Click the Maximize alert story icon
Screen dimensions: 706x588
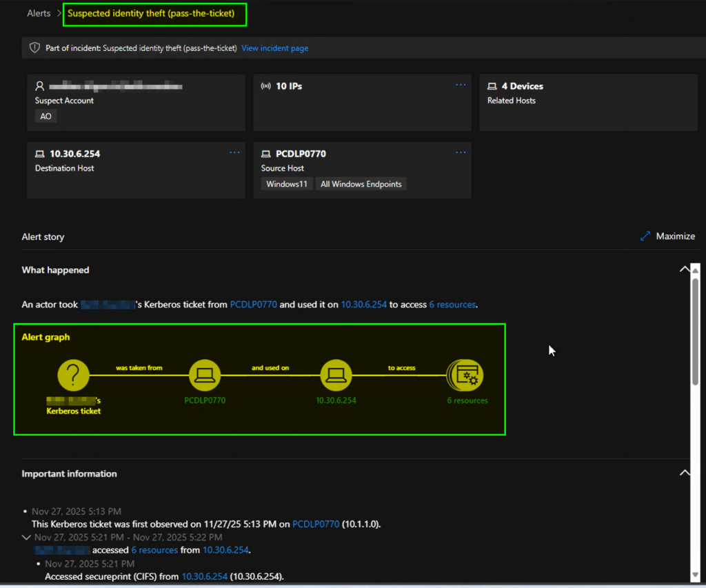(645, 236)
